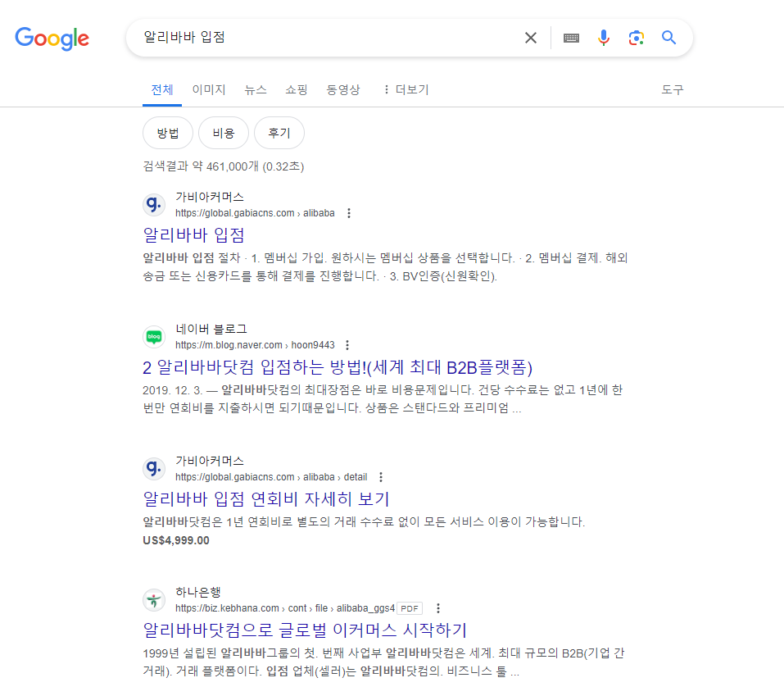Click the 검색결과 약 461,000개 stats text
Image resolution: width=784 pixels, height=696 pixels.
[224, 166]
